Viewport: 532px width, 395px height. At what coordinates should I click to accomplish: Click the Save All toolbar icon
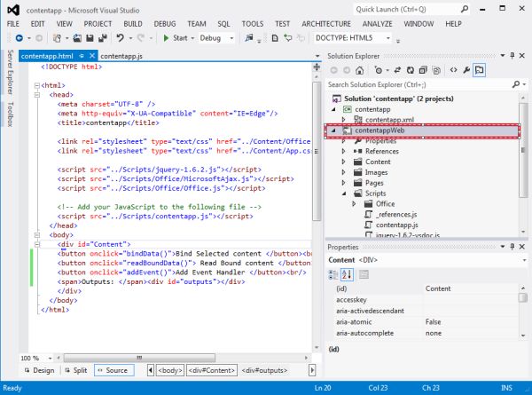click(x=103, y=38)
